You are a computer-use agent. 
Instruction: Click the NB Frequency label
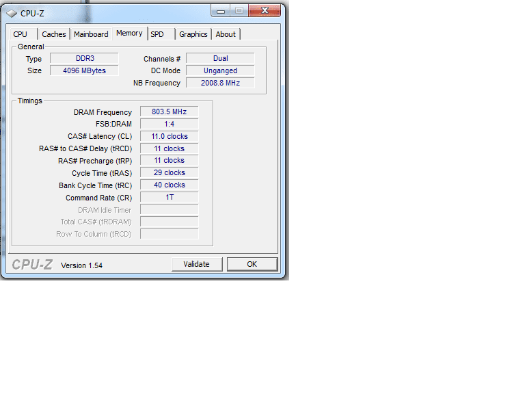[x=157, y=83]
